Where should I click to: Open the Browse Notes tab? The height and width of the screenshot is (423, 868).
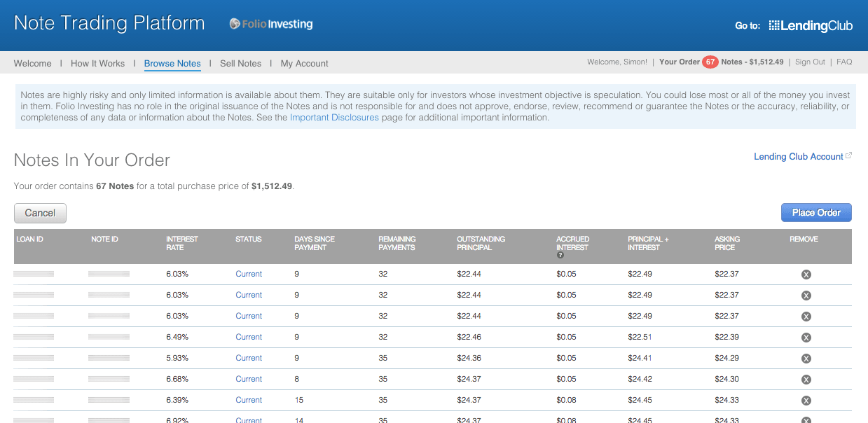(x=172, y=64)
